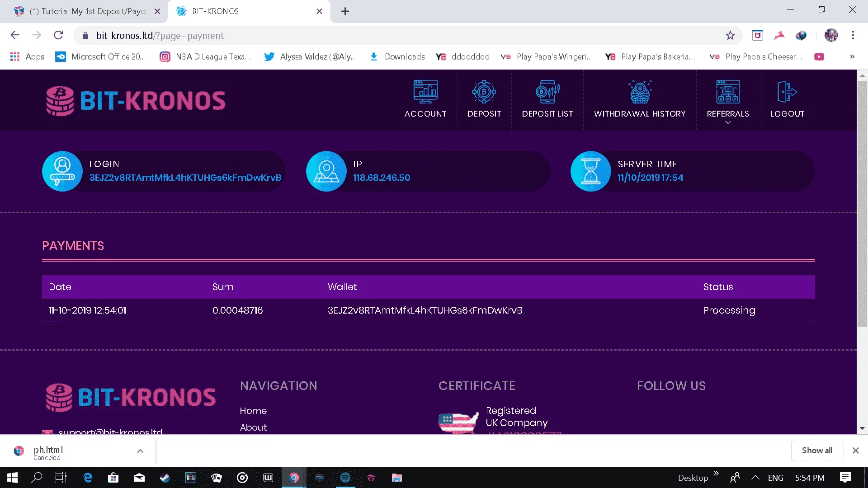Screen dimensions: 868x488
Task: Close the Tutorial My 1st Deposit tab
Action: (x=157, y=11)
